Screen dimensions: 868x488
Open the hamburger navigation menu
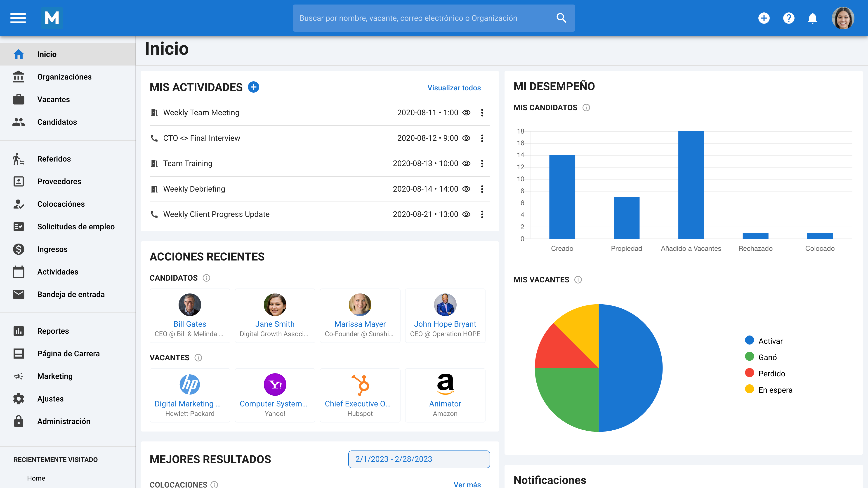pos(18,18)
